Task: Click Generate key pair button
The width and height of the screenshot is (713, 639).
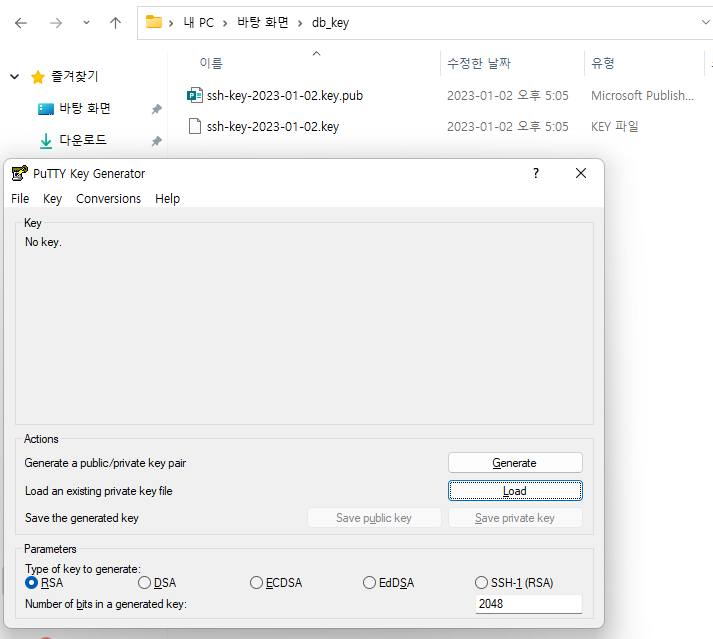Action: coord(515,463)
